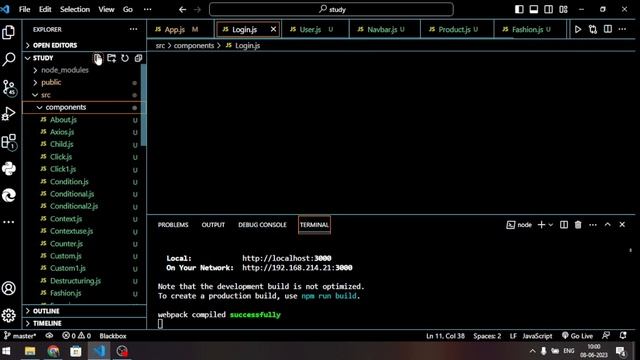Open the Search view in activity bar
The width and height of the screenshot is (640, 360).
(9, 60)
